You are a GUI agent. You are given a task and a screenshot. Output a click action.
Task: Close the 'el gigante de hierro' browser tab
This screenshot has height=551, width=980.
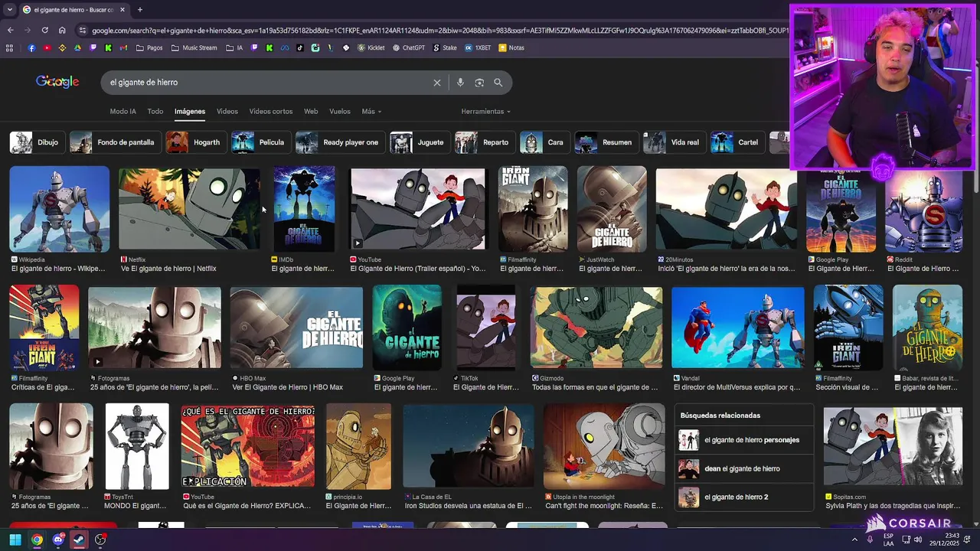point(122,10)
